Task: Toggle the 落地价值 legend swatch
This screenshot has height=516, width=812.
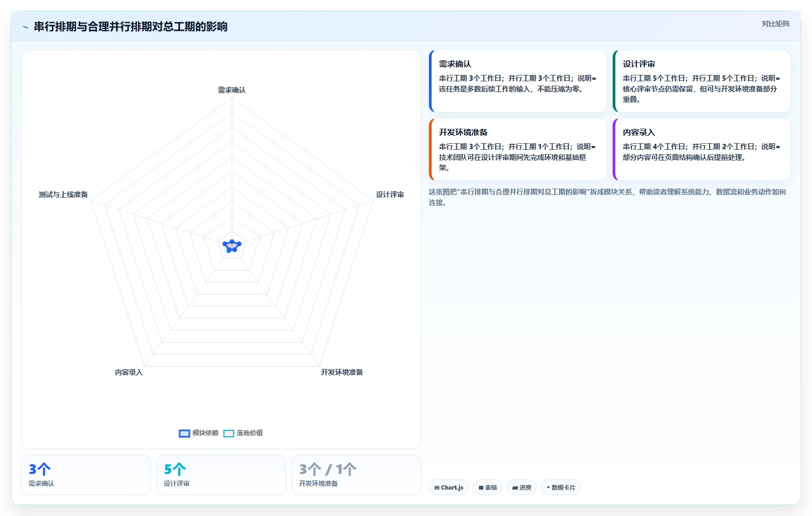Action: click(228, 433)
